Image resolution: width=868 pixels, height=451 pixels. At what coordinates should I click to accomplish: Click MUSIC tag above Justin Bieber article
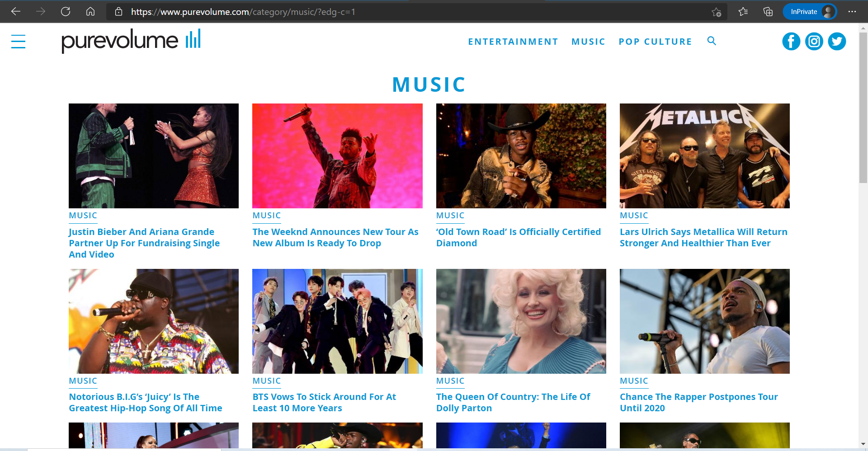83,216
